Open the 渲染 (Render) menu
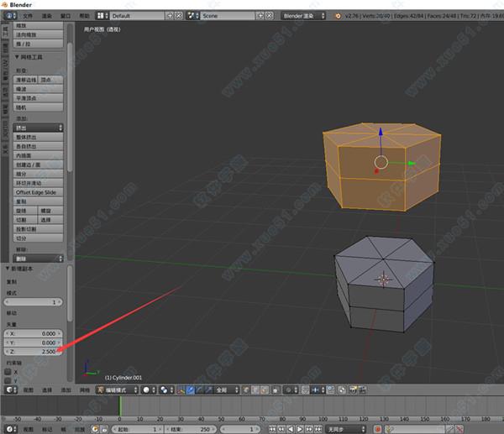504x434 pixels. tap(46, 16)
